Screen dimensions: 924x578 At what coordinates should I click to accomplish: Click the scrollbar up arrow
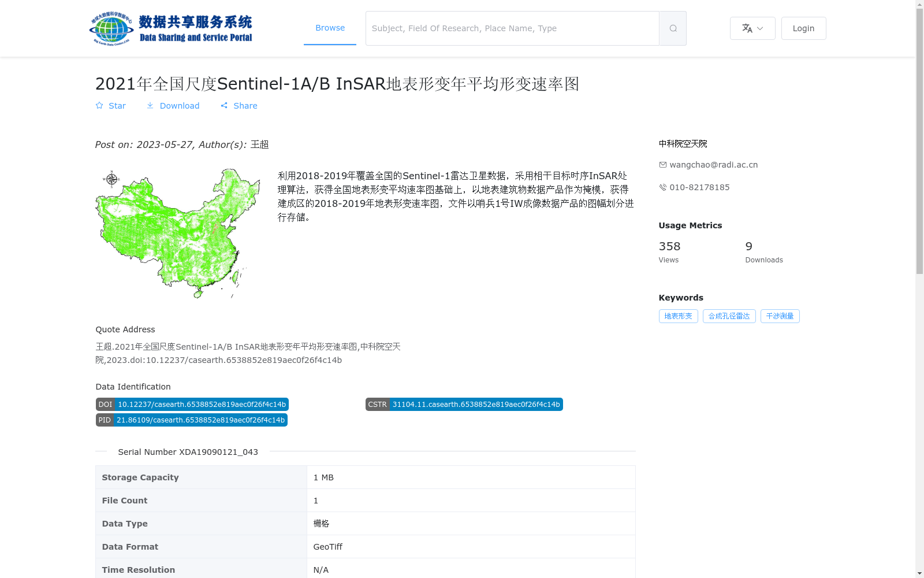(x=919, y=4)
